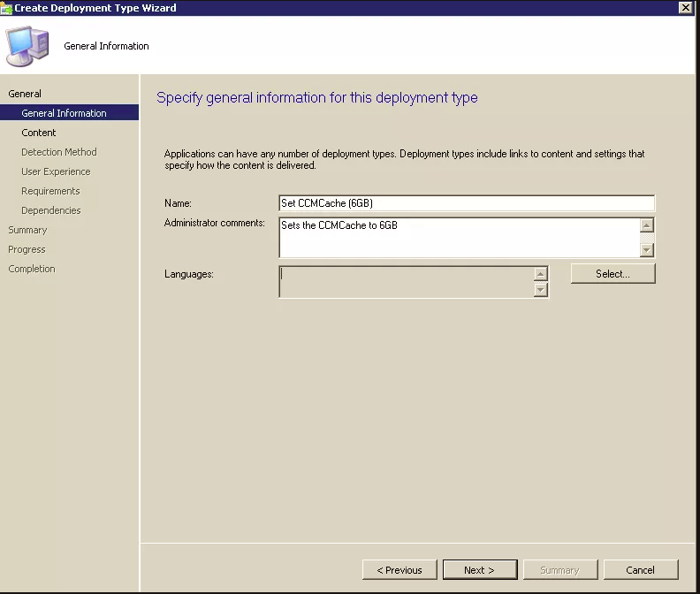Viewport: 700px width, 594px height.
Task: Cancel the wizard
Action: tap(641, 570)
